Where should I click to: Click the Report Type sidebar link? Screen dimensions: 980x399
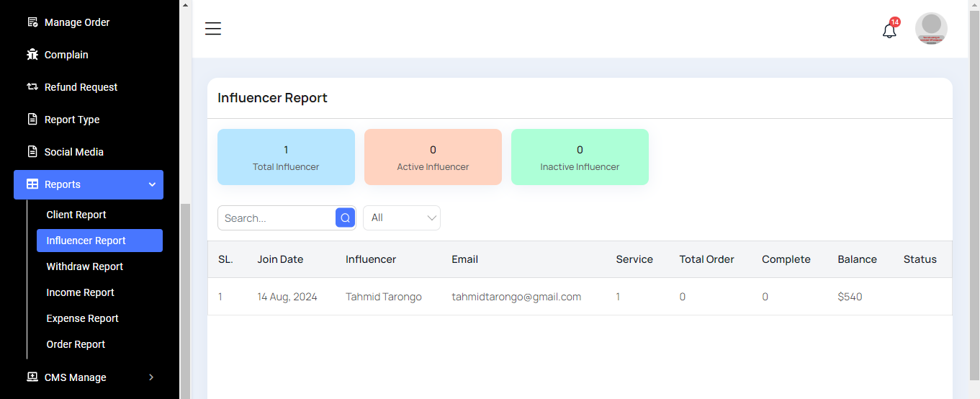point(72,120)
